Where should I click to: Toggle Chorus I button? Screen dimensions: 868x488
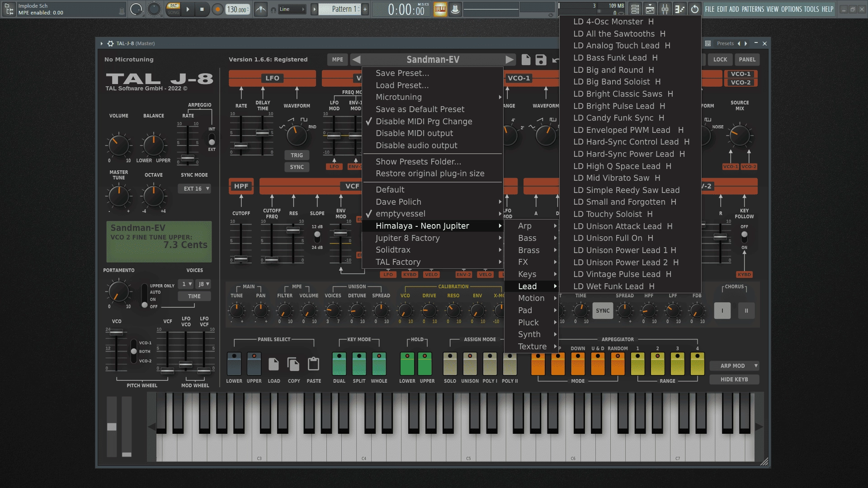pos(722,311)
